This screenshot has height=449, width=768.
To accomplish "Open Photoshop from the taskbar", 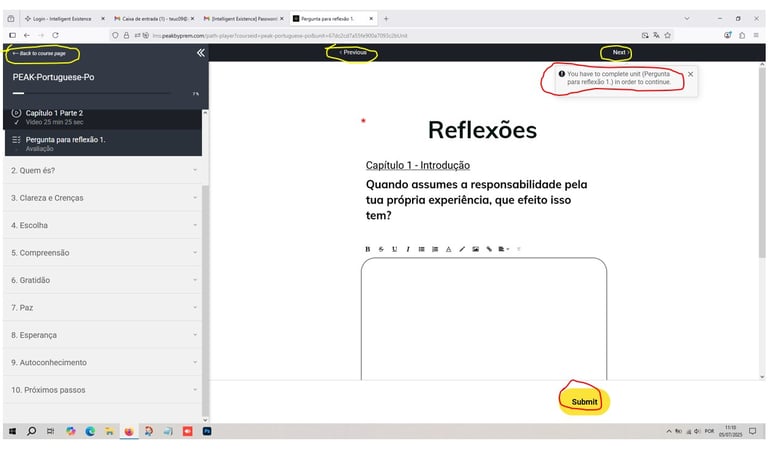I will click(207, 431).
